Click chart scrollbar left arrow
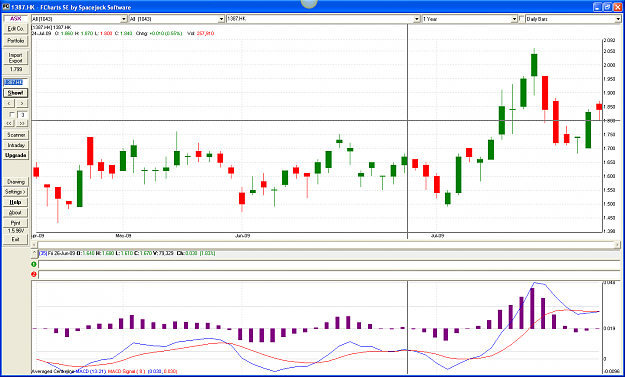The image size is (625, 377). coord(35,244)
